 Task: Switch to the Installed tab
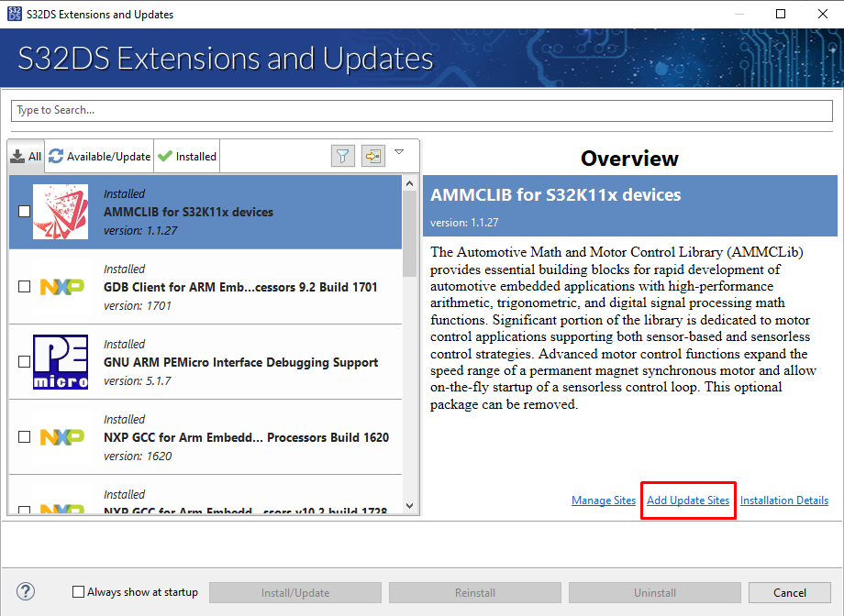coord(187,157)
